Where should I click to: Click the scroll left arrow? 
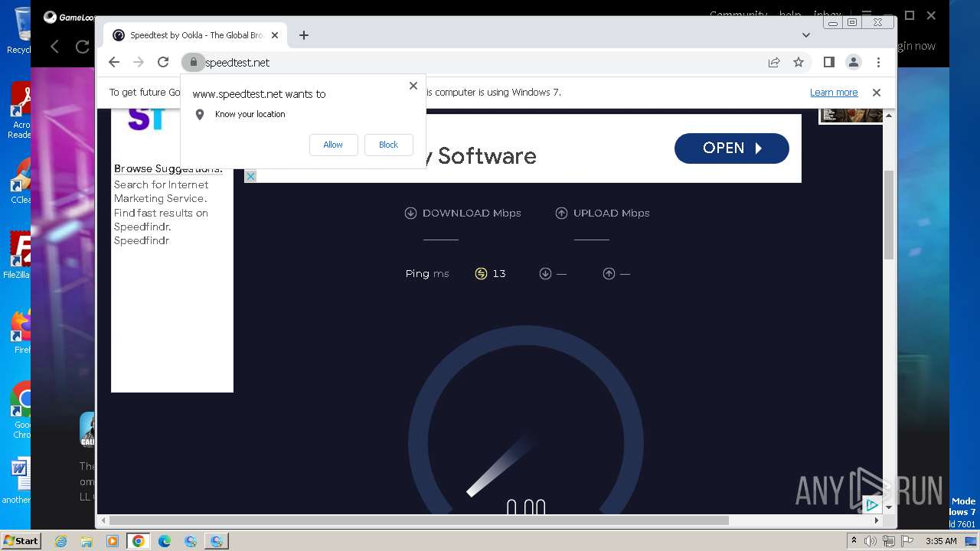[103, 520]
